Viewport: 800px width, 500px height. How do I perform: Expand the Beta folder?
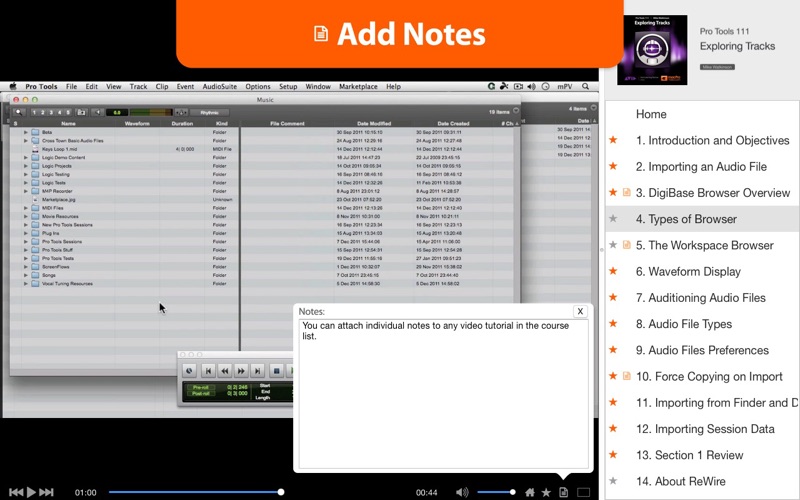point(26,132)
